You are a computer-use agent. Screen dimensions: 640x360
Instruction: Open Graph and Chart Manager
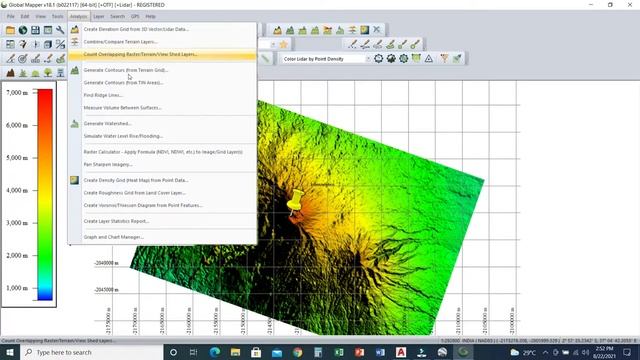[x=162, y=237]
